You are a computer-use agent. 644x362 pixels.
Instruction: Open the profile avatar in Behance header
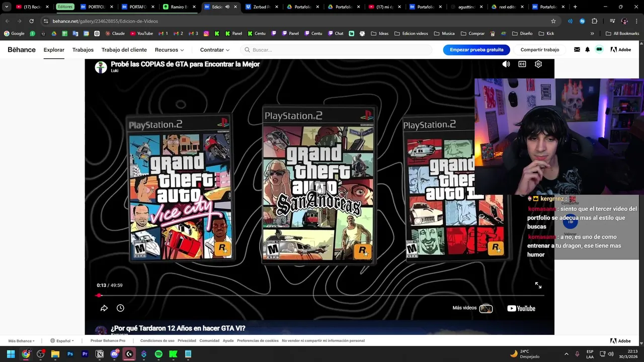[x=599, y=49]
